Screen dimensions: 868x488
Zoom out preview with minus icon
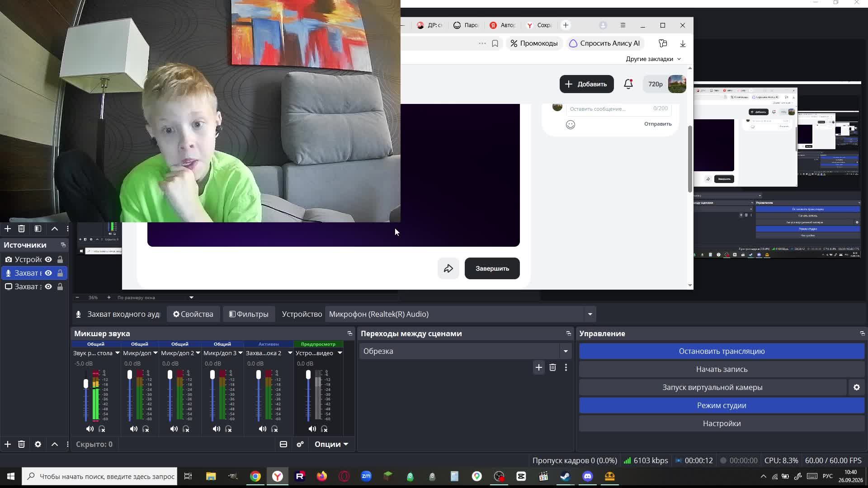coord(77,297)
